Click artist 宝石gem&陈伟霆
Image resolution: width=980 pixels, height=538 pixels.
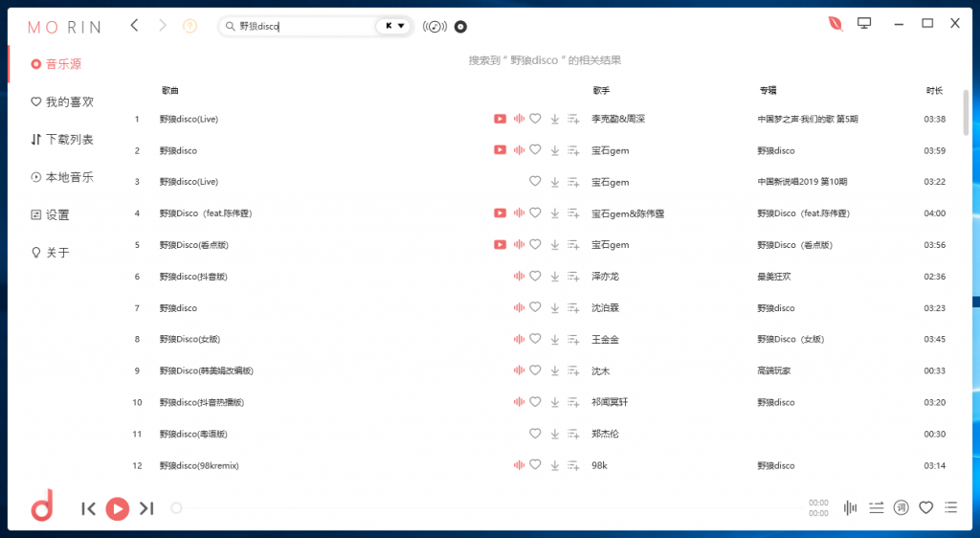[628, 213]
